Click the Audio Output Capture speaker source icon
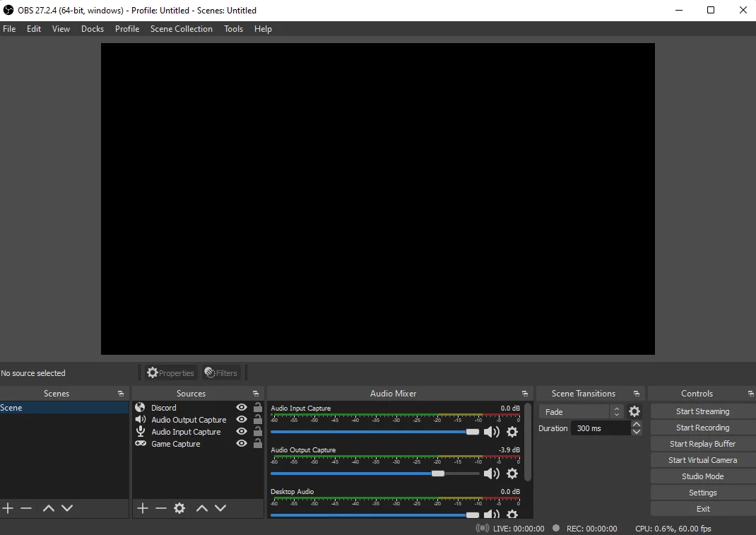 141,420
